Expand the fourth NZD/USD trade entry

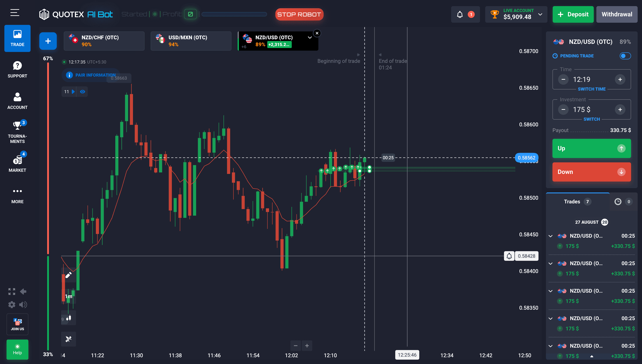[x=551, y=318]
